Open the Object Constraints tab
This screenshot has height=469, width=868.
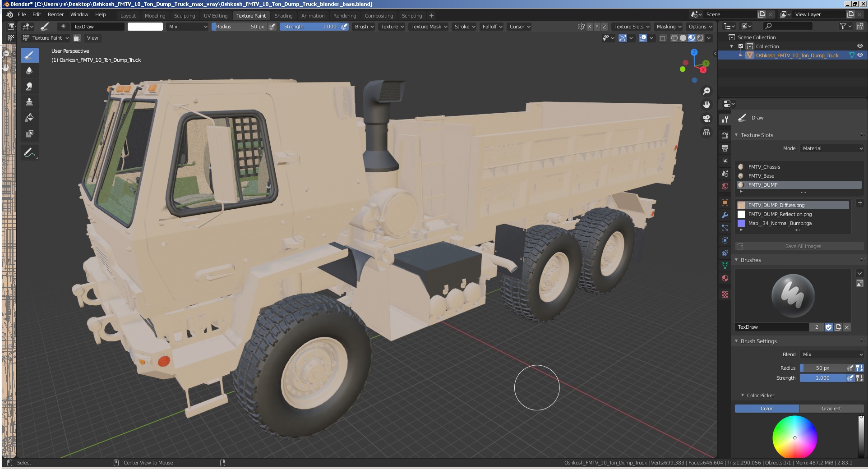click(725, 253)
